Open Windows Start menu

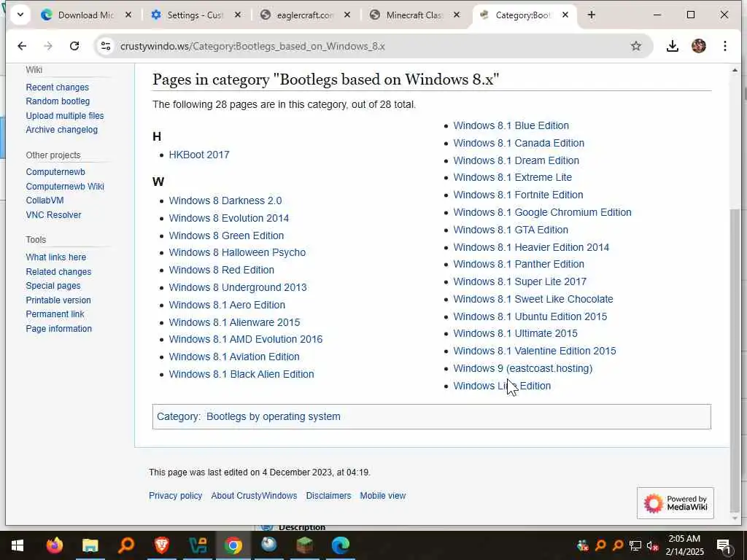[x=18, y=545]
